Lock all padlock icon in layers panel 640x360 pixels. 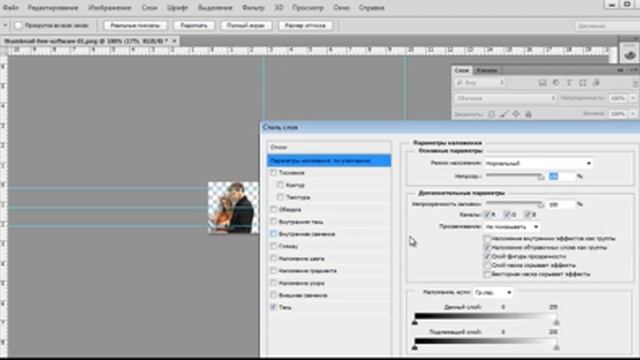[x=529, y=114]
